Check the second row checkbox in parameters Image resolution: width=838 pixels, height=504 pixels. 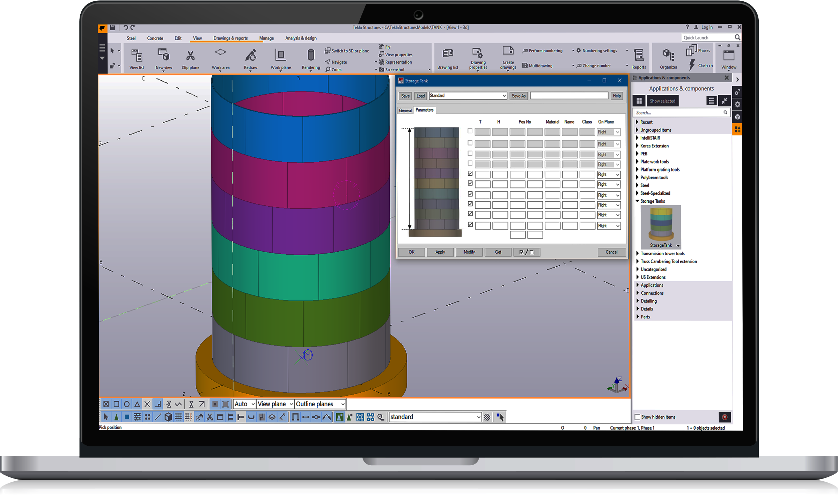point(470,143)
